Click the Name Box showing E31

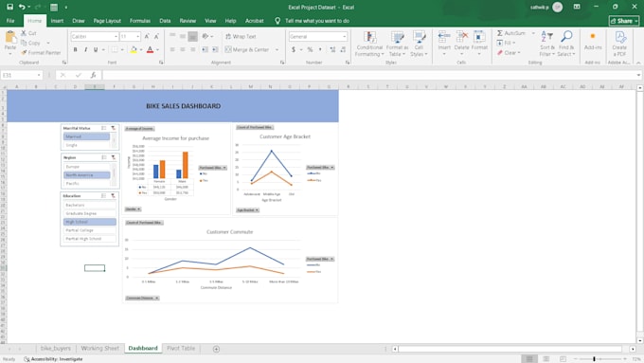(x=22, y=75)
